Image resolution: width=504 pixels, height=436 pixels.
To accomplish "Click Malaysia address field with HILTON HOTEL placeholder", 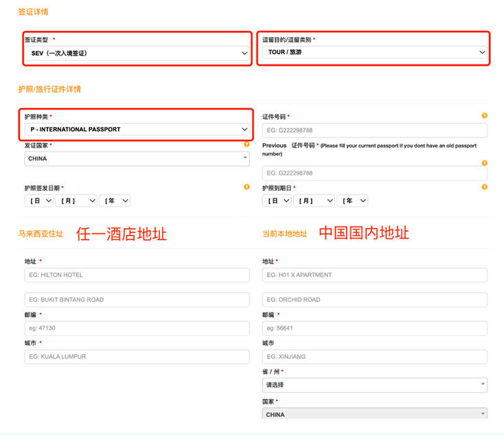I will click(x=137, y=275).
